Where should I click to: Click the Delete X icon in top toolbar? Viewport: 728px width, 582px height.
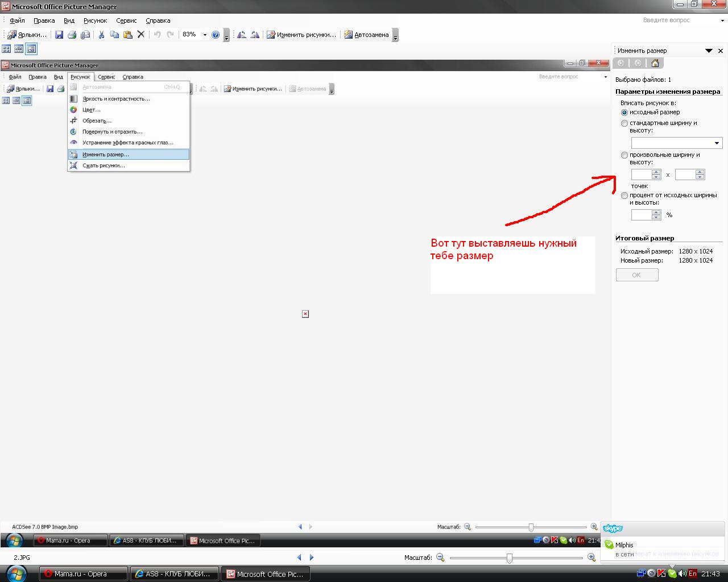tap(141, 35)
